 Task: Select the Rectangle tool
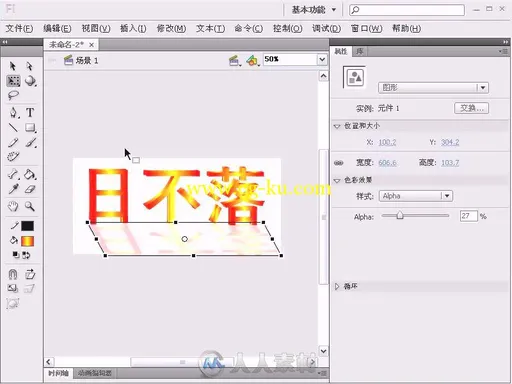point(30,127)
